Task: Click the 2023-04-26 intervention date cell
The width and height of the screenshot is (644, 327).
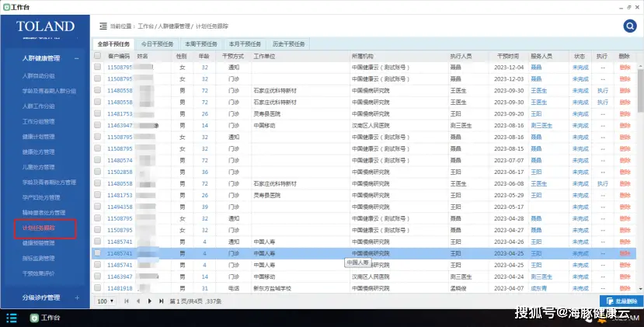Action: click(x=509, y=242)
